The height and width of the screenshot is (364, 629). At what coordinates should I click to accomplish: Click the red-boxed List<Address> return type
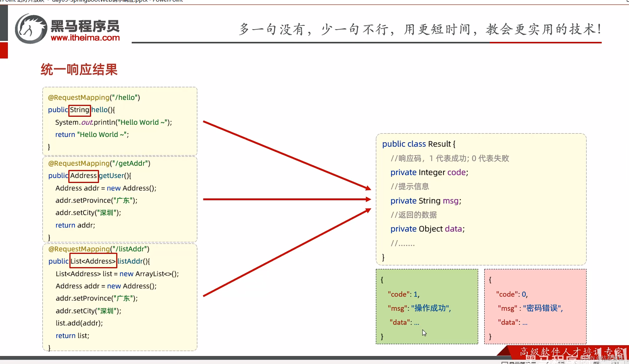pos(93,261)
